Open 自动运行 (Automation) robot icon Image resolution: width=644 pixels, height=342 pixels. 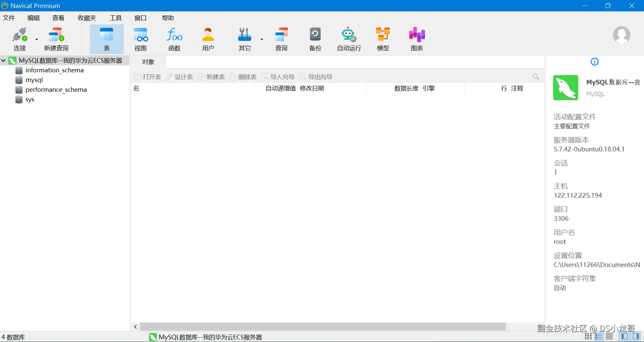(x=349, y=39)
